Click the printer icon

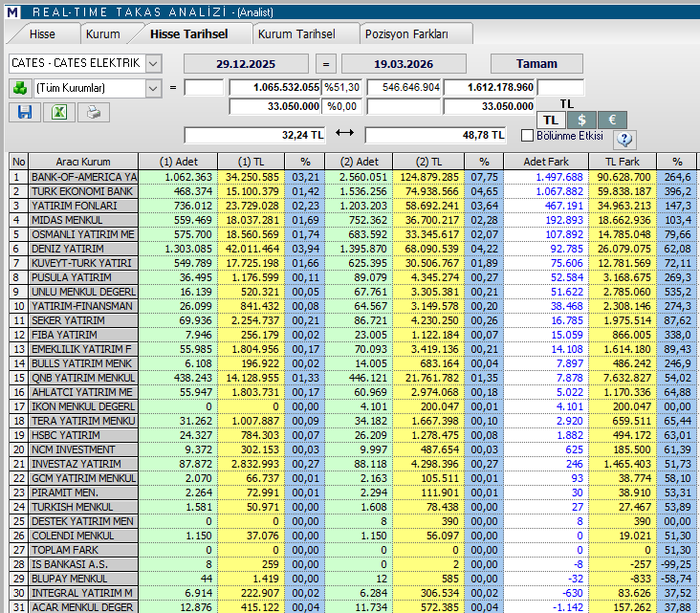(94, 112)
